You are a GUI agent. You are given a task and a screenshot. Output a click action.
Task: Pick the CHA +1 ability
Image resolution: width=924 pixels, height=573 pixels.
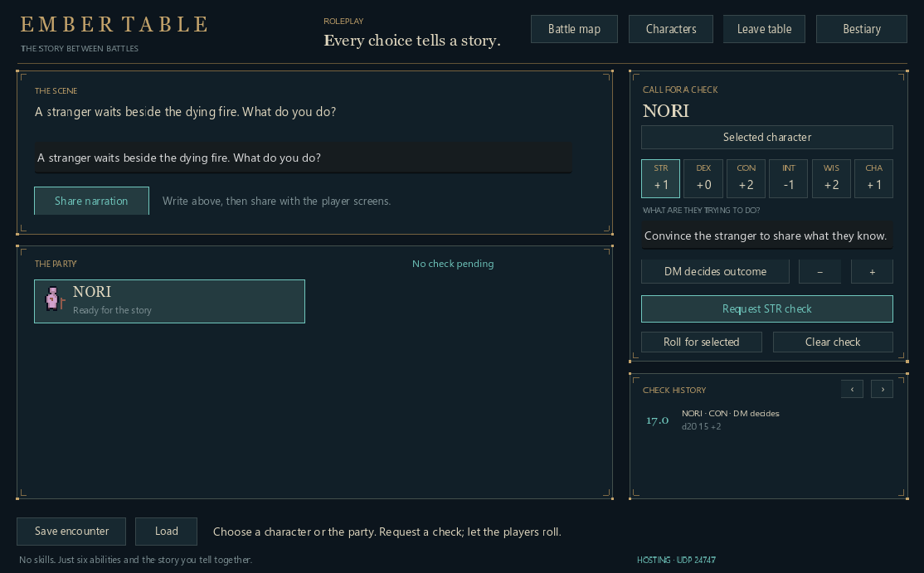click(874, 178)
